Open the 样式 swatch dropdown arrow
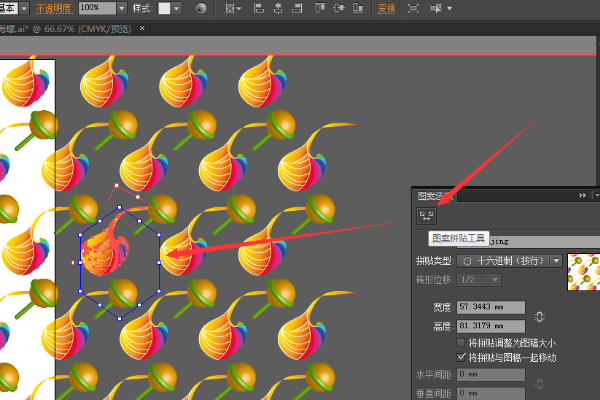The height and width of the screenshot is (400, 600). coord(176,8)
